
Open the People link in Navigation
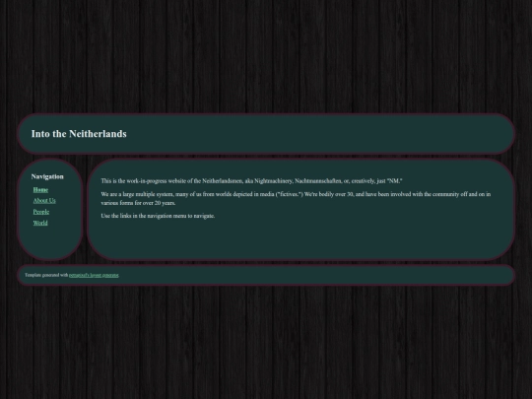[41, 212]
